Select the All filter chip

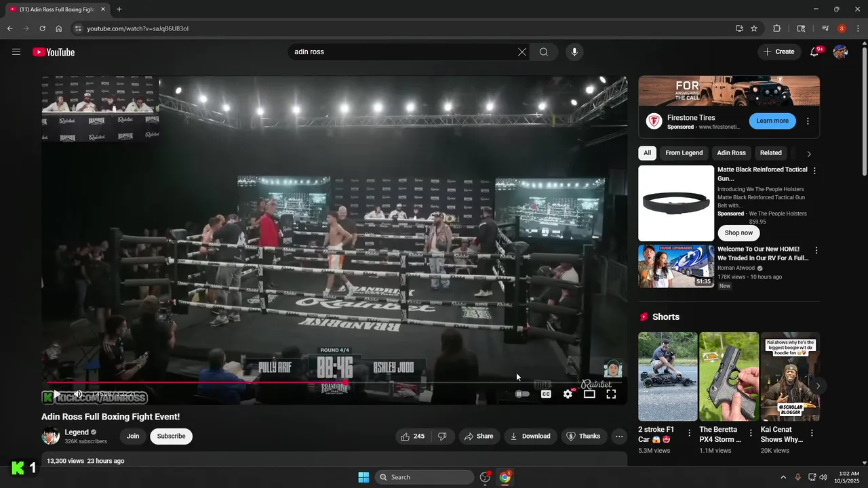pos(647,153)
